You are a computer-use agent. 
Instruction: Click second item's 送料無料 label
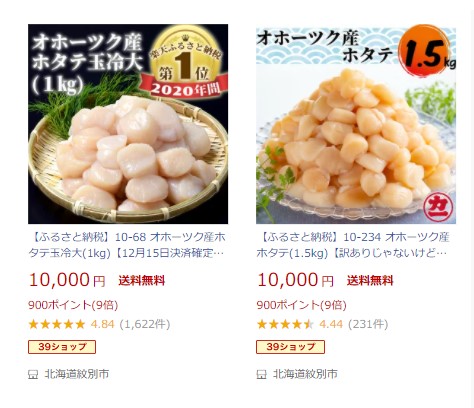(370, 280)
